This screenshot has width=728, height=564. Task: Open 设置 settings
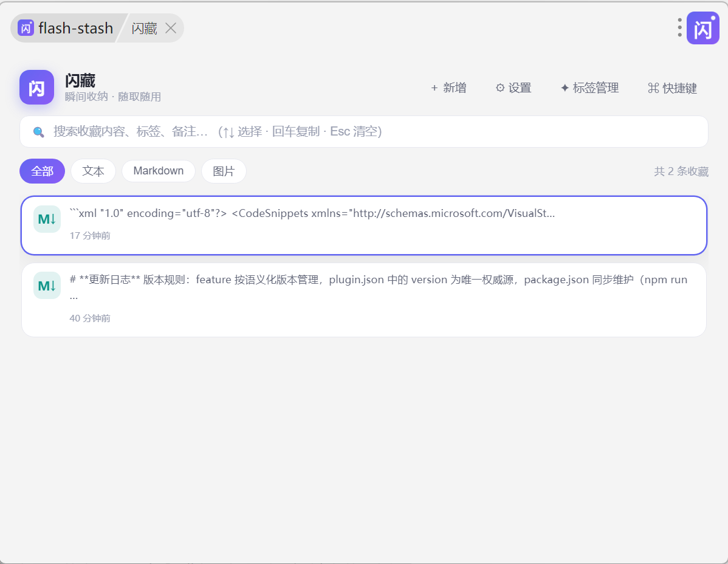pos(513,88)
